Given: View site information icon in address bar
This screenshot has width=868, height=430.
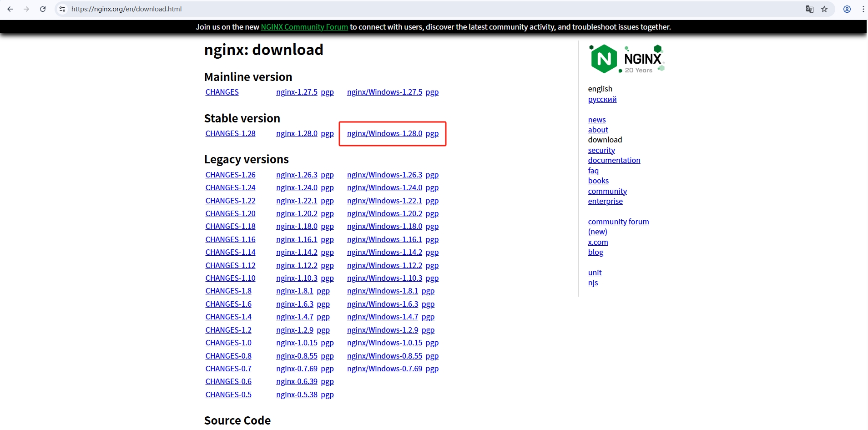Looking at the screenshot, I should tap(62, 9).
